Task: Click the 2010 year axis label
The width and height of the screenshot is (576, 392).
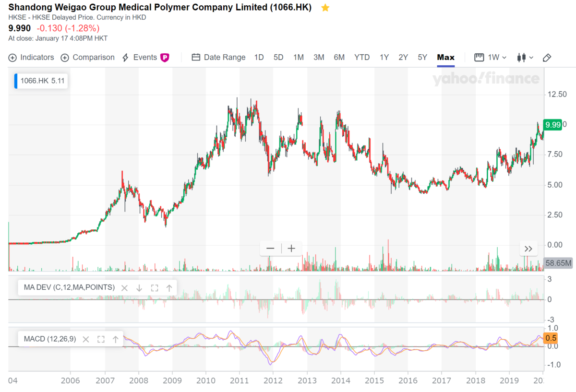Action: (x=205, y=380)
